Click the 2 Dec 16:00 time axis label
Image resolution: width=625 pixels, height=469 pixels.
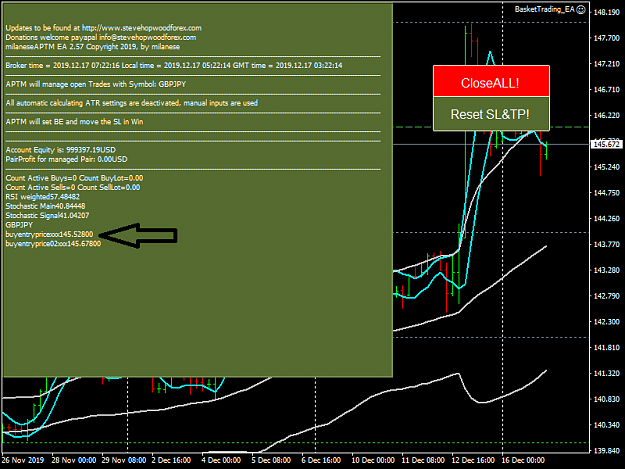171,460
